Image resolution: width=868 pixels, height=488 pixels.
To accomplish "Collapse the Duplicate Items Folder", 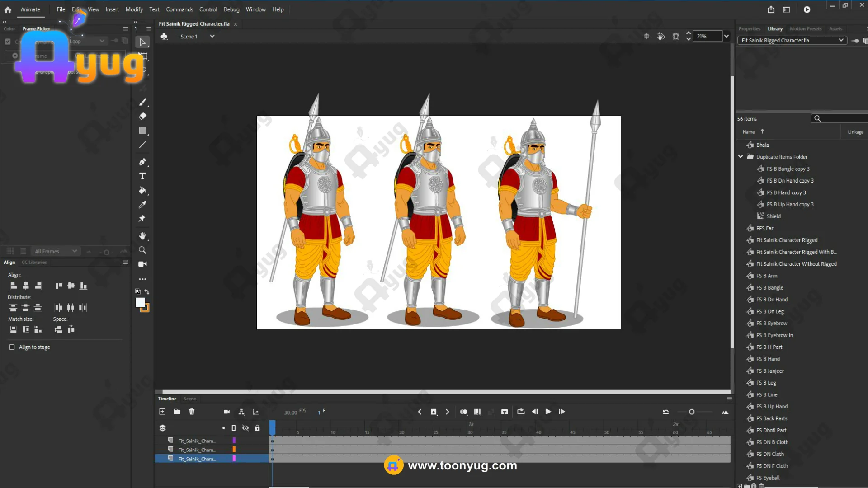I will tap(741, 157).
